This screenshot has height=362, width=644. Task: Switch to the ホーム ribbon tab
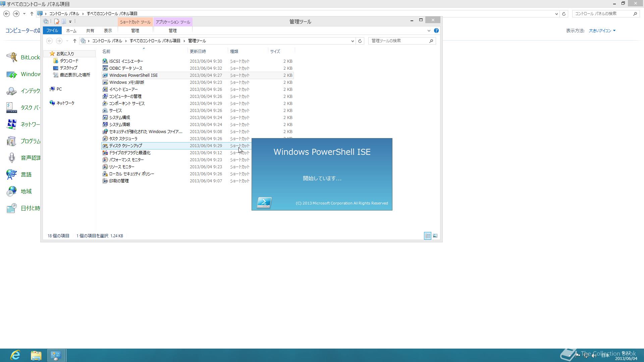(x=71, y=31)
